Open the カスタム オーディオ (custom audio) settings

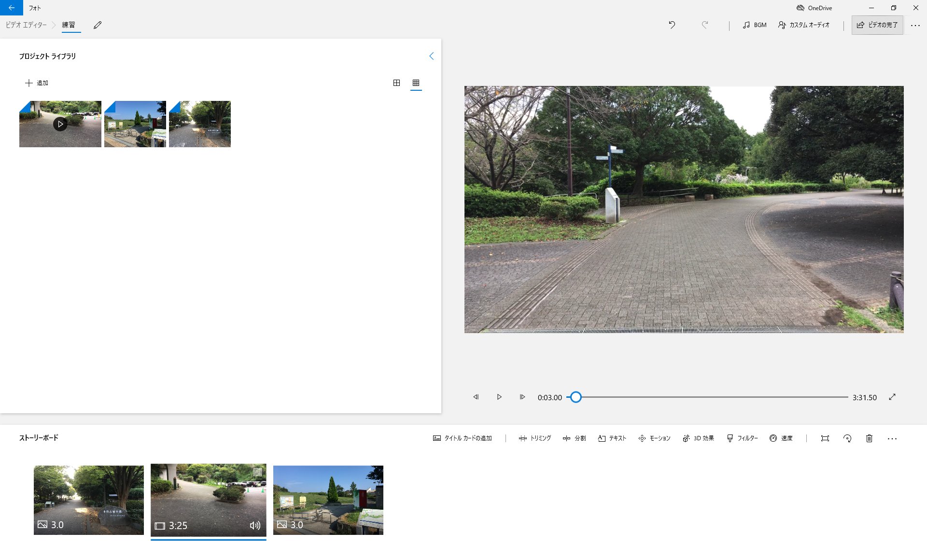[x=804, y=25]
